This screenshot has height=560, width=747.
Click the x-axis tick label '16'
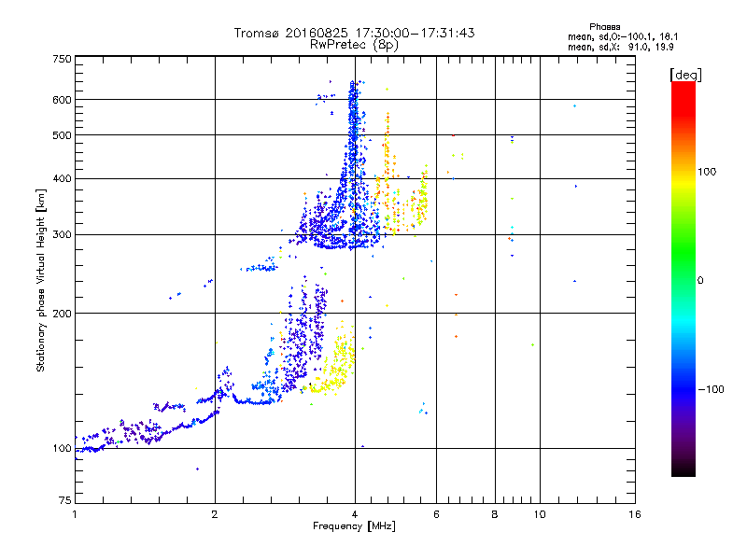coord(635,514)
